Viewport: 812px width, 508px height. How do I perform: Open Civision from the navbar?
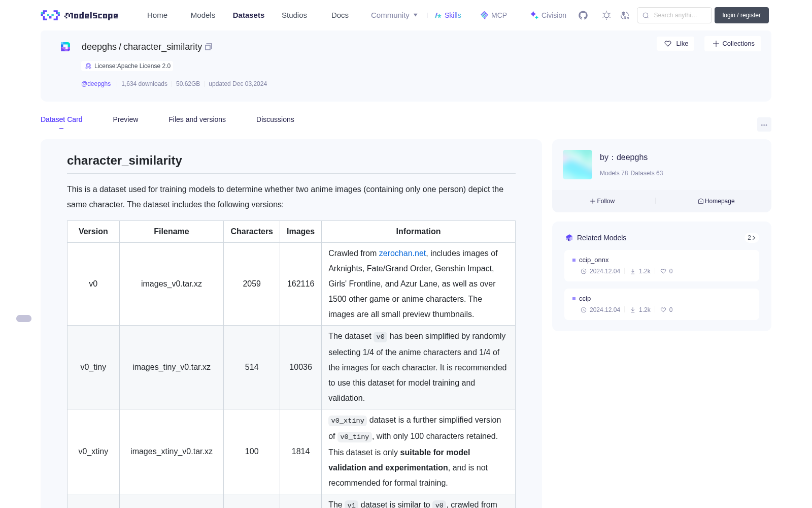click(548, 15)
